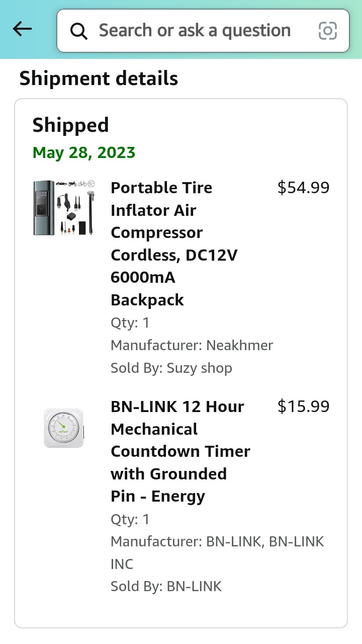Viewport: 362px width, 644px height.
Task: Tap the Shipped status heading
Action: pyautogui.click(x=70, y=125)
